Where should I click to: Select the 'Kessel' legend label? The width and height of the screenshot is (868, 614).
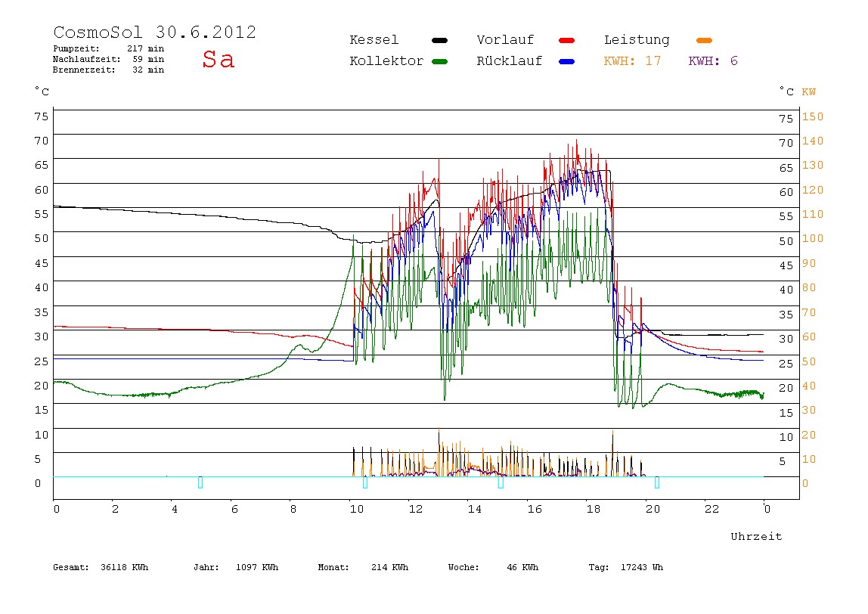click(x=374, y=40)
